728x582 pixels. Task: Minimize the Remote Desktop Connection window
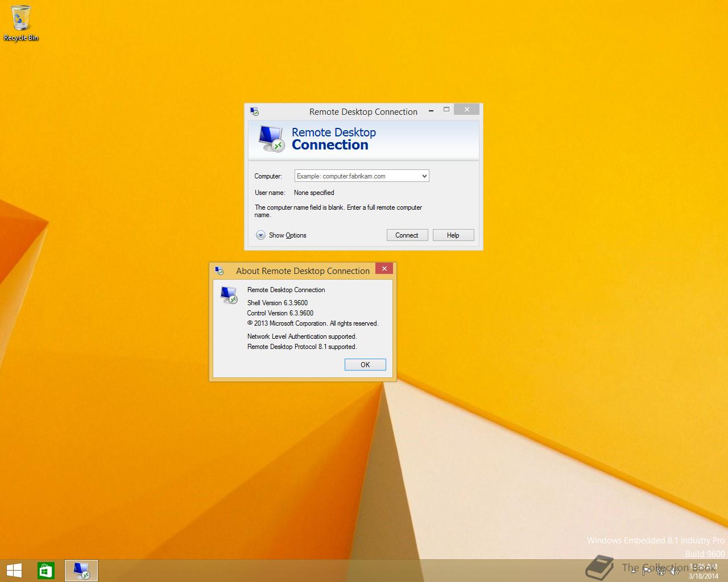pyautogui.click(x=431, y=110)
